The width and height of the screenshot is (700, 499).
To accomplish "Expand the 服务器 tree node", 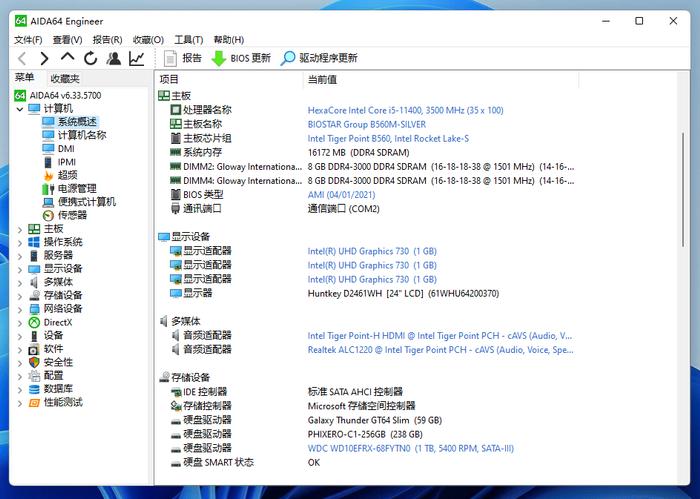I will (20, 256).
